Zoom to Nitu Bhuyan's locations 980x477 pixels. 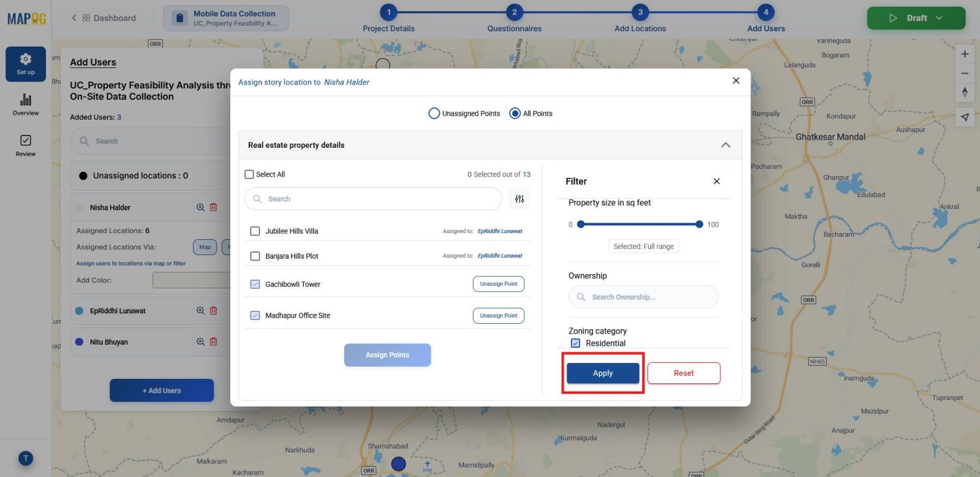point(200,342)
